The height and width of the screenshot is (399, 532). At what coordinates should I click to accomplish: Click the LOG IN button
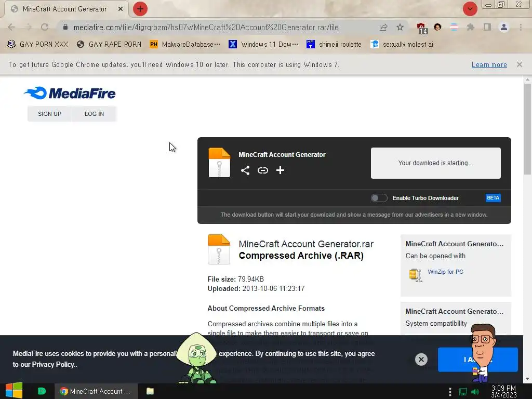pyautogui.click(x=94, y=114)
